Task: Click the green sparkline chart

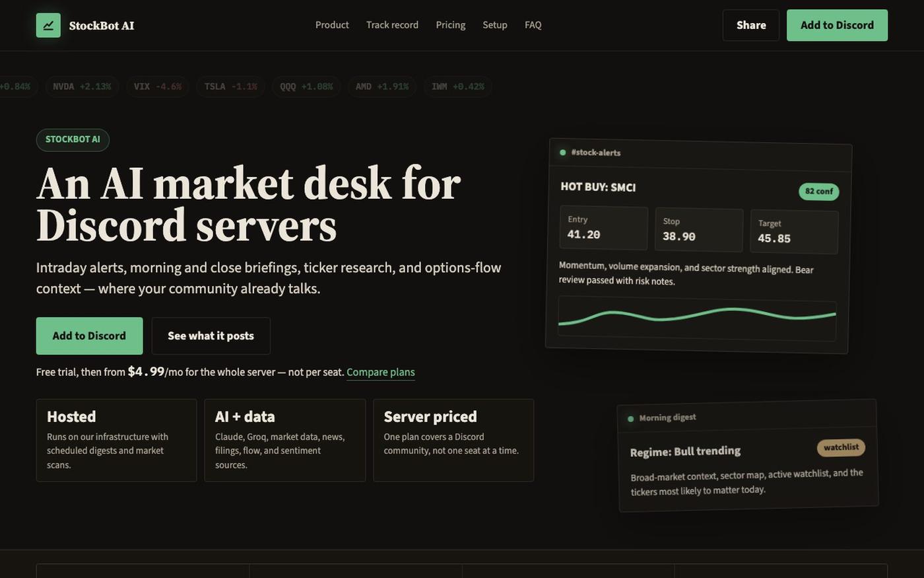Action: click(x=697, y=318)
